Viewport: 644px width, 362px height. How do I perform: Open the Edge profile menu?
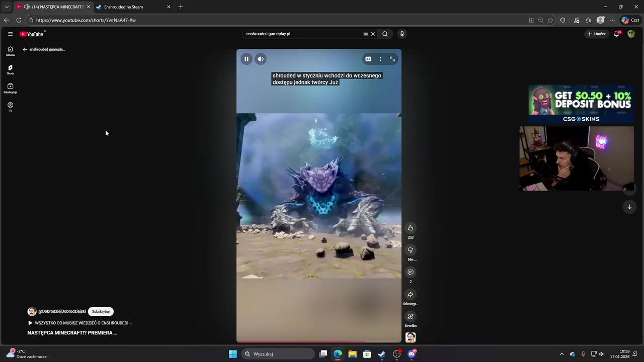pyautogui.click(x=600, y=20)
